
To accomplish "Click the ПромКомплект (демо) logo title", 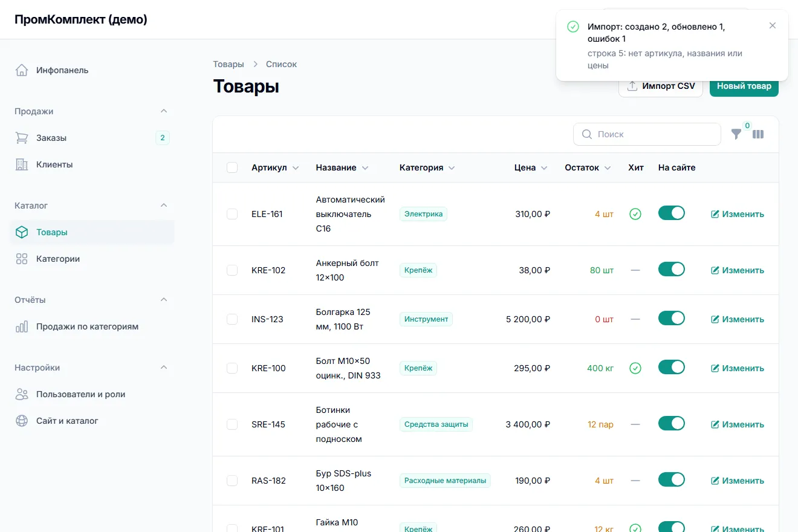I will (x=81, y=19).
